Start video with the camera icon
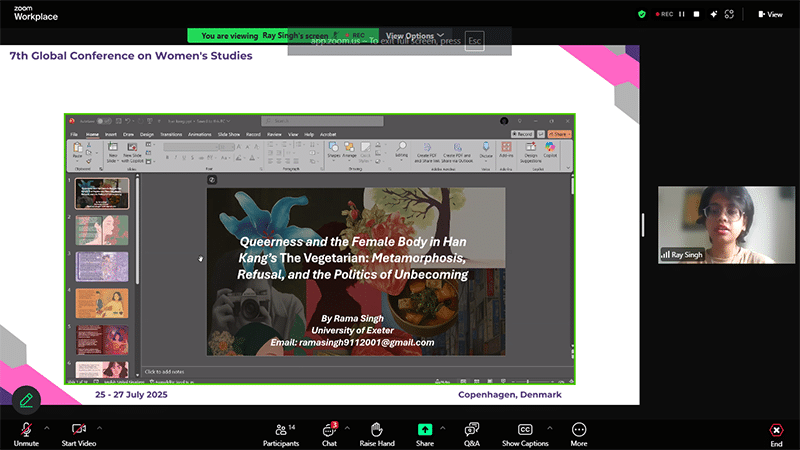800x450 pixels. coord(78,429)
